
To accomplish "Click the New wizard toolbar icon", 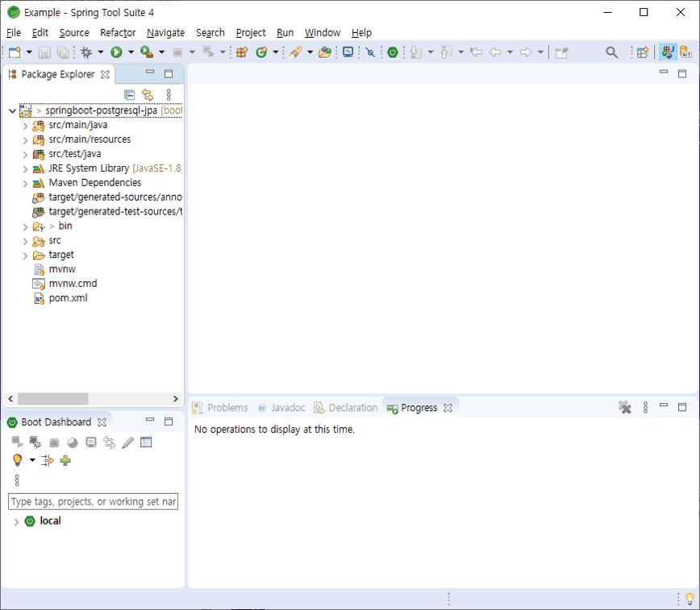I will (x=15, y=52).
